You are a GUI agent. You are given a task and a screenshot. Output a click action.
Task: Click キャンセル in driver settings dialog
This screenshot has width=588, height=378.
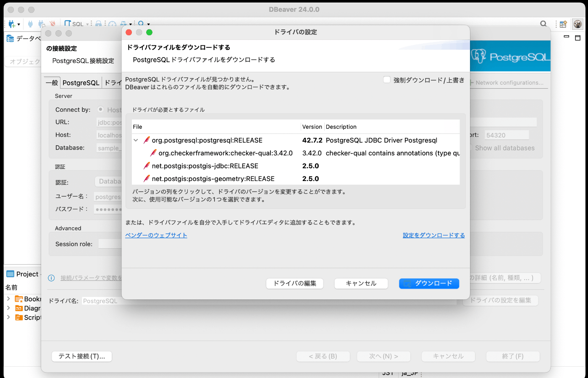[x=361, y=283]
